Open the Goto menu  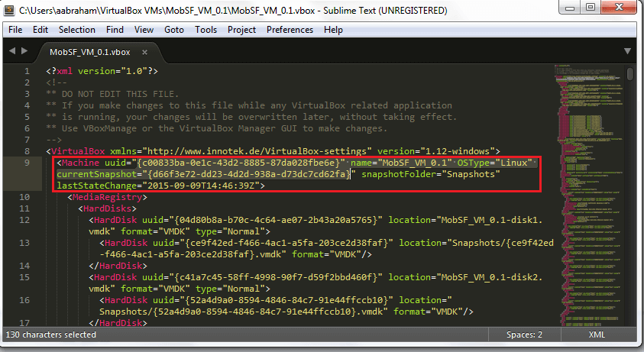click(x=174, y=30)
